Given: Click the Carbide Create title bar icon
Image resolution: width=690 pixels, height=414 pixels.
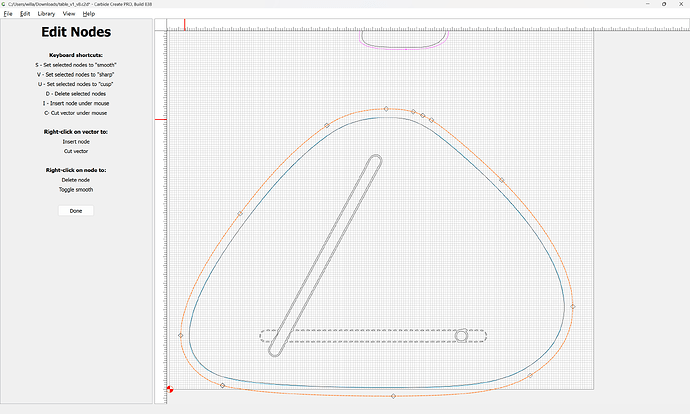Looking at the screenshot, I should pyautogui.click(x=5, y=4).
